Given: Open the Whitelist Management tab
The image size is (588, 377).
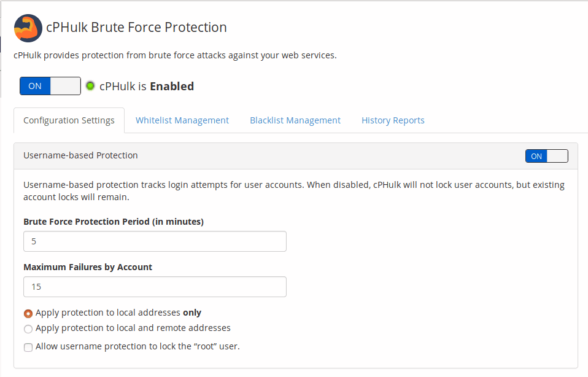Looking at the screenshot, I should [182, 120].
